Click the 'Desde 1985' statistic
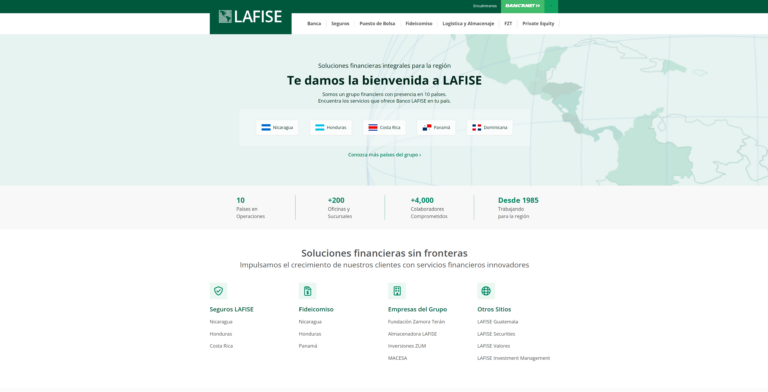The image size is (768, 392). (518, 208)
